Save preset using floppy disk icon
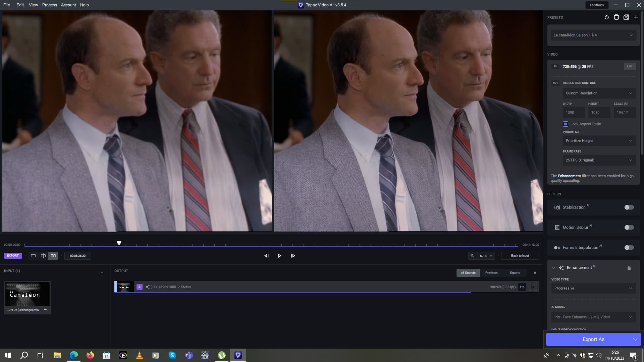This screenshot has height=362, width=644. (x=626, y=17)
